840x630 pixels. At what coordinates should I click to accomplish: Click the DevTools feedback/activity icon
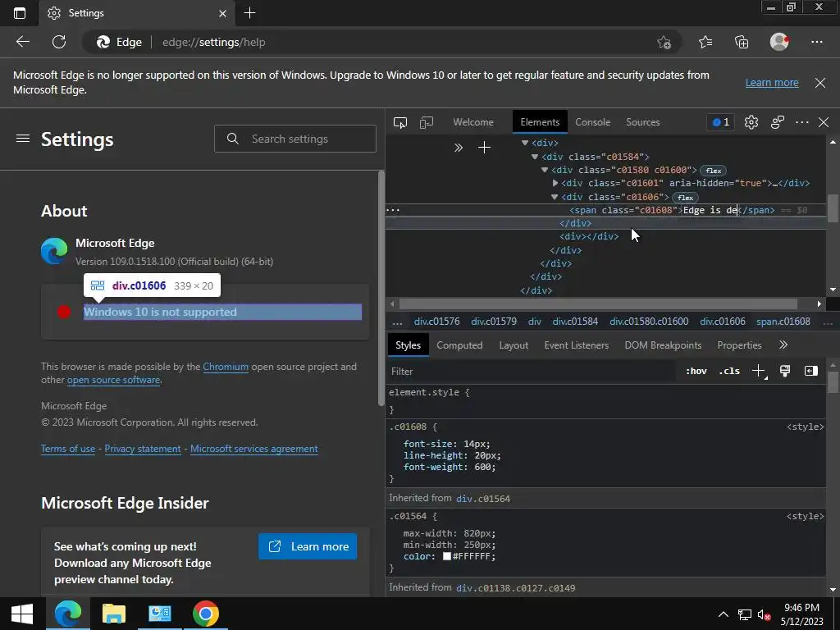coord(778,122)
